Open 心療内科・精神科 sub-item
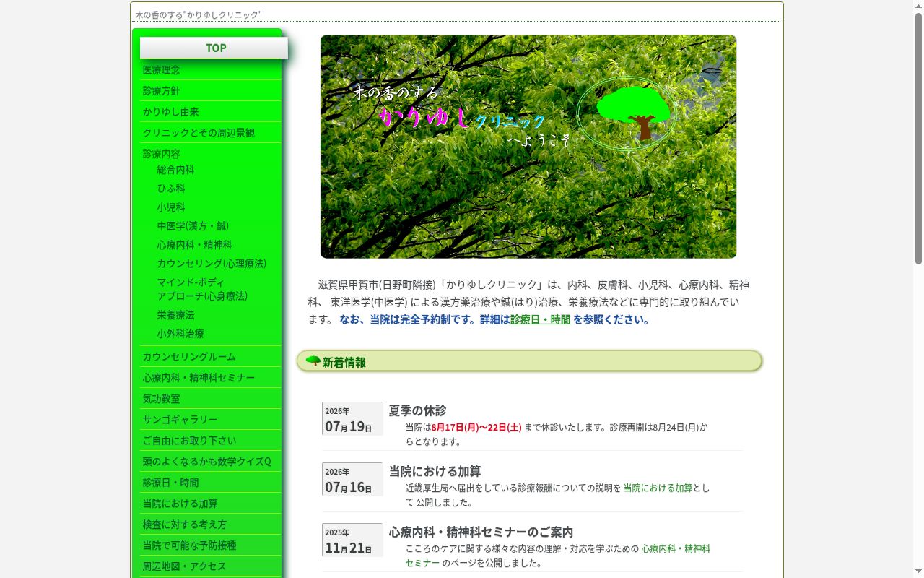 (195, 245)
